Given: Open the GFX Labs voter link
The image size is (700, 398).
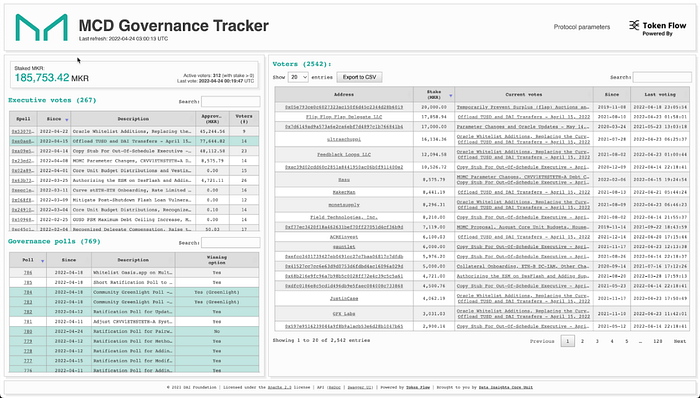Looking at the screenshot, I should [x=344, y=314].
